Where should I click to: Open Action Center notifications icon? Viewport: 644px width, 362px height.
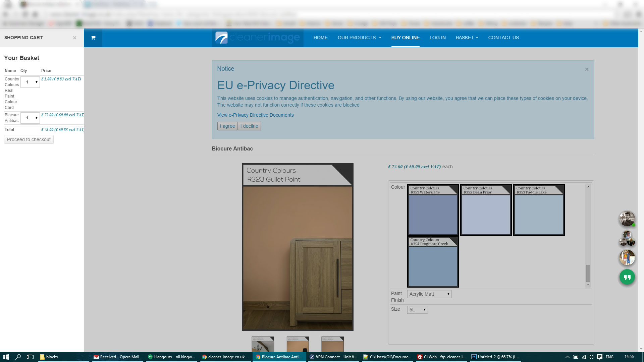[600, 357]
